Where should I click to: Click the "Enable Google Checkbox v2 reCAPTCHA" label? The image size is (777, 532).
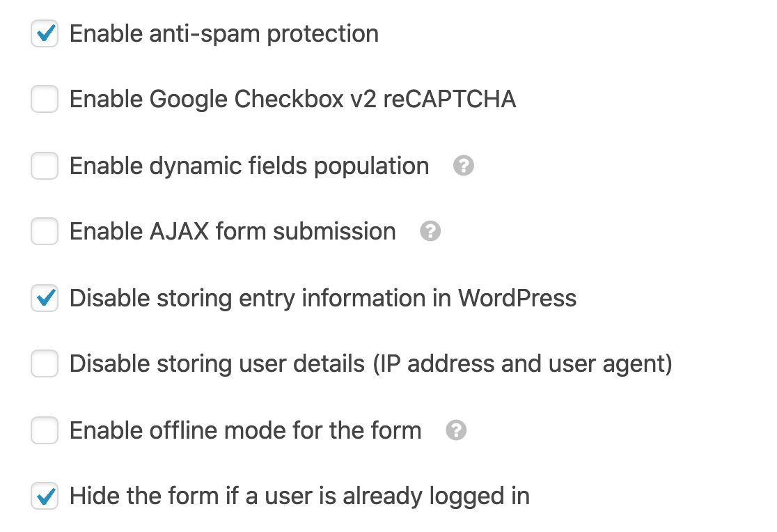click(x=293, y=100)
